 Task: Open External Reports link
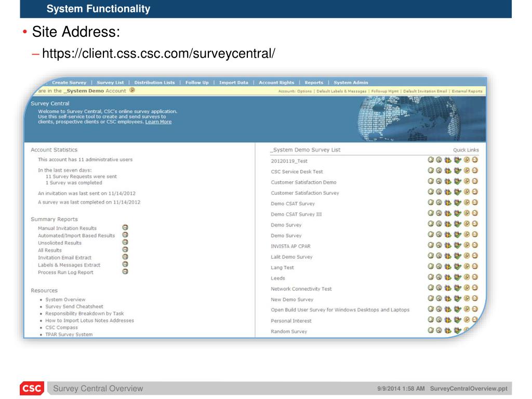(x=467, y=91)
